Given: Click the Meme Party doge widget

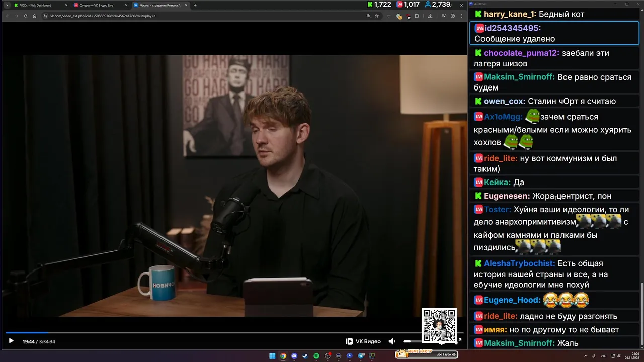Looking at the screenshot, I should (x=427, y=354).
